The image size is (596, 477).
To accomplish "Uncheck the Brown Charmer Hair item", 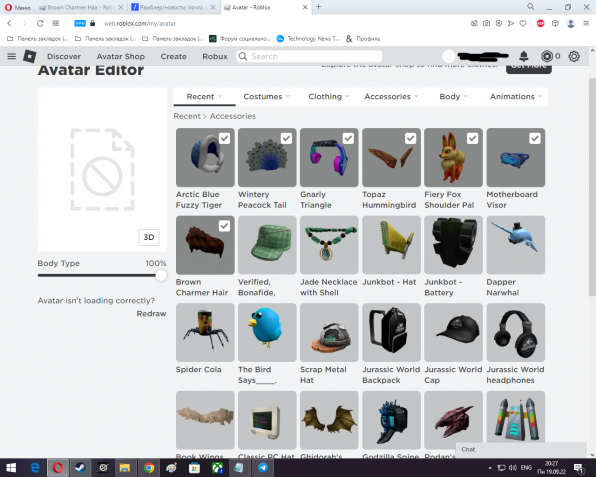I will coord(224,226).
